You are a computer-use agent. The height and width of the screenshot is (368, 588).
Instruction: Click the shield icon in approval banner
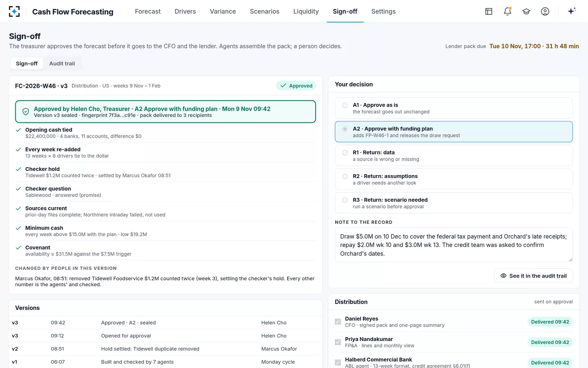[26, 112]
